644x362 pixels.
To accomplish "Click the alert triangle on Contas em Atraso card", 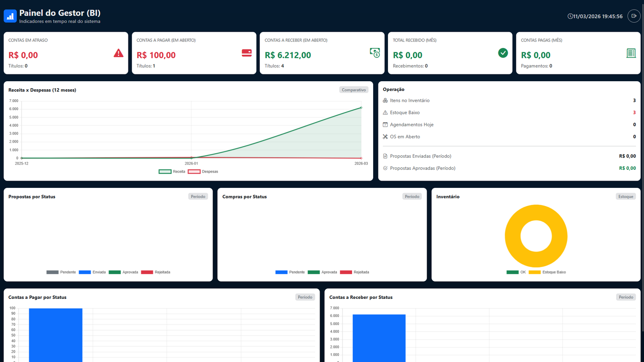I will 118,53.
